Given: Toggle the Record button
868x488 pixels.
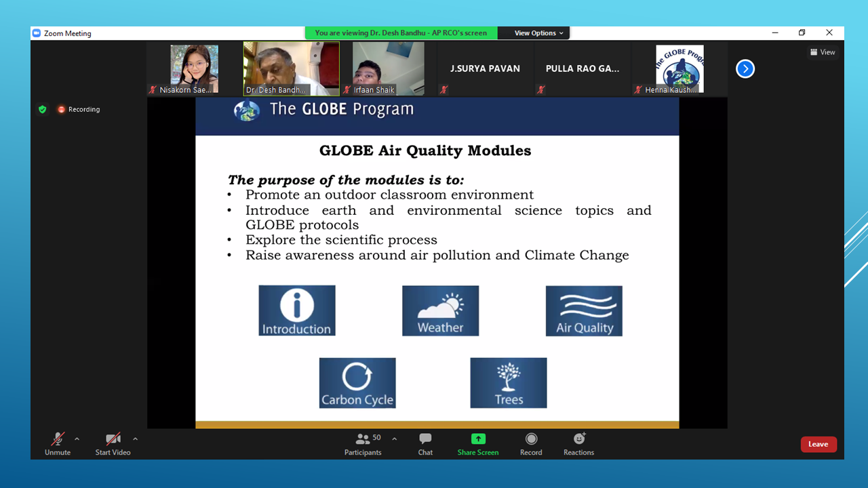Looking at the screenshot, I should [x=531, y=439].
